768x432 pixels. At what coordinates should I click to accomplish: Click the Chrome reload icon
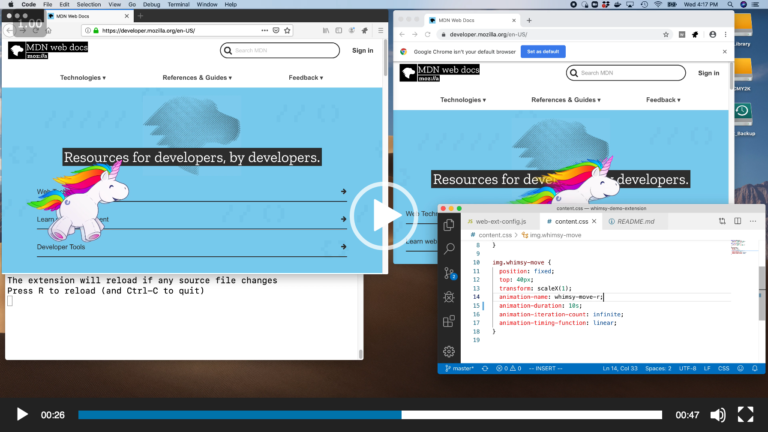[x=427, y=34]
